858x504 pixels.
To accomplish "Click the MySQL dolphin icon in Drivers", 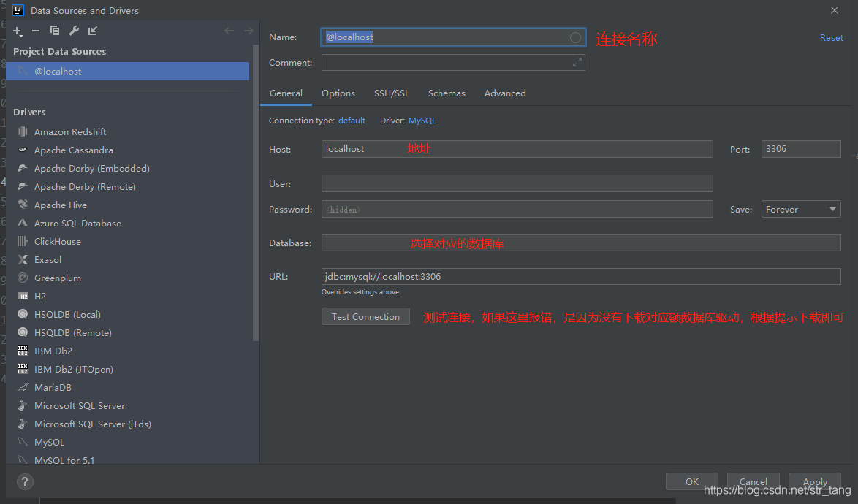I will [x=23, y=442].
